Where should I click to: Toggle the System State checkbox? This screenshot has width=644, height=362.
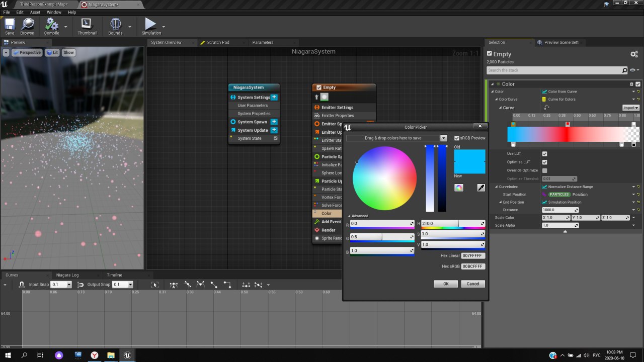pyautogui.click(x=275, y=138)
